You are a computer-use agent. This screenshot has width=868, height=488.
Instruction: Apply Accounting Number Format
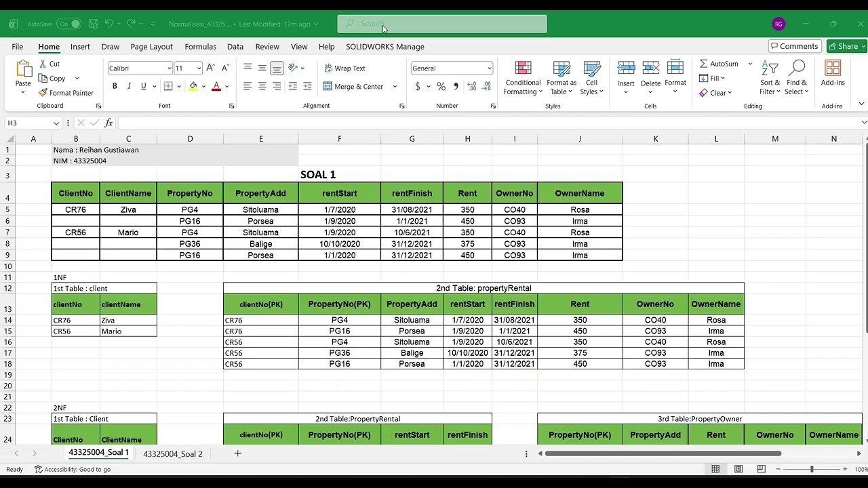(x=418, y=86)
